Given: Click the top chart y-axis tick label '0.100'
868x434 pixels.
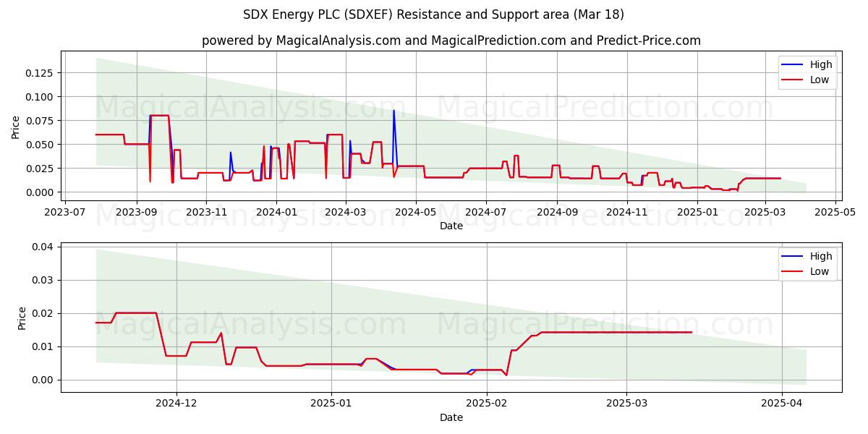Looking at the screenshot, I should click(x=41, y=97).
